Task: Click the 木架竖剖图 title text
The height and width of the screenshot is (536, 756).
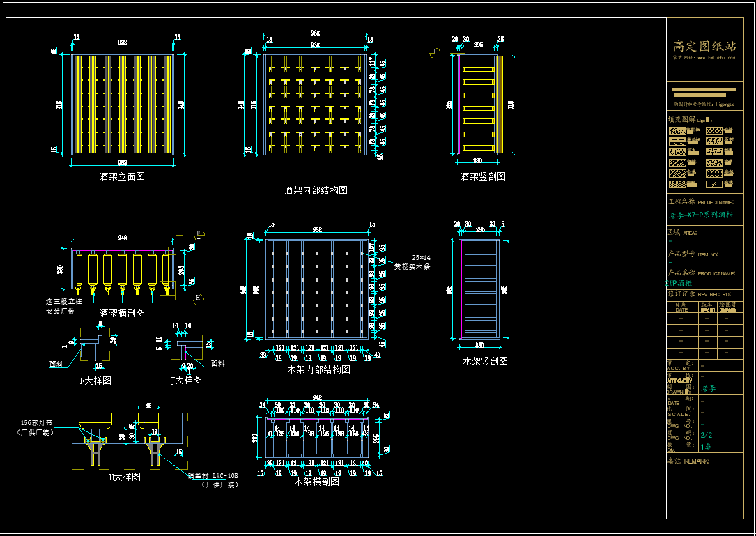Action: click(x=486, y=361)
